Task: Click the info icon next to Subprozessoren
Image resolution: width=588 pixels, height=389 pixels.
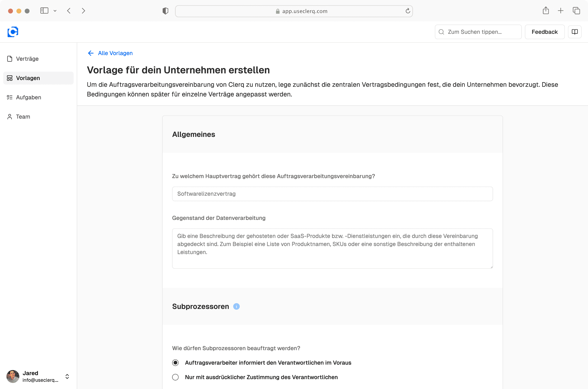Action: (x=236, y=306)
